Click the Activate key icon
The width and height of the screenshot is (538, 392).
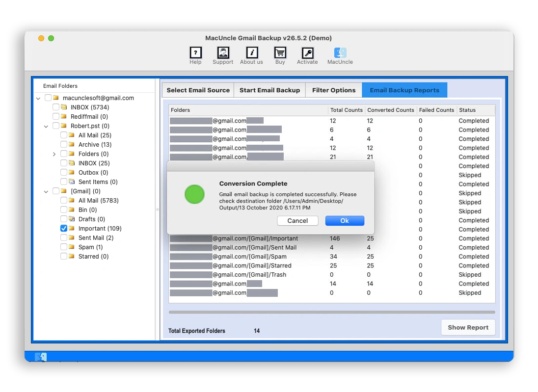tap(307, 53)
